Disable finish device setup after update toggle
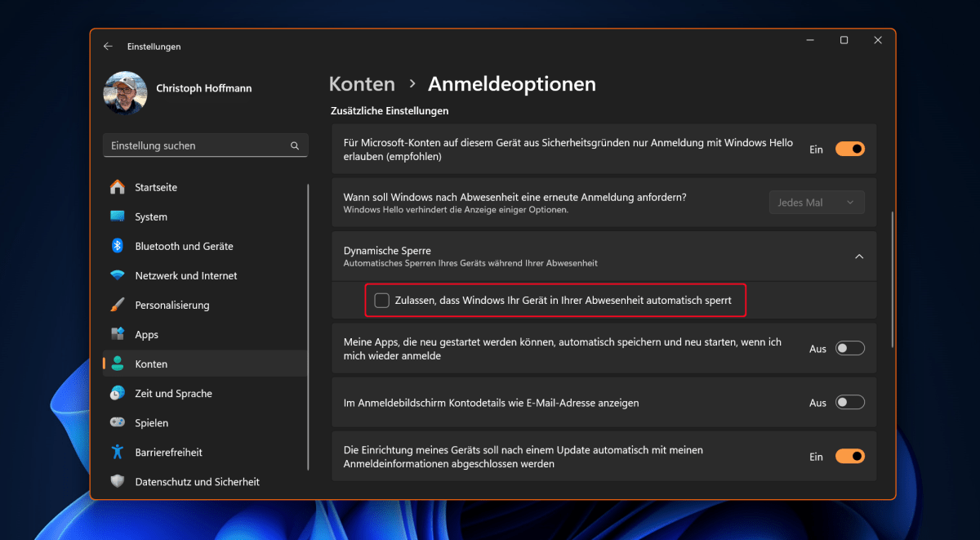 coord(849,457)
